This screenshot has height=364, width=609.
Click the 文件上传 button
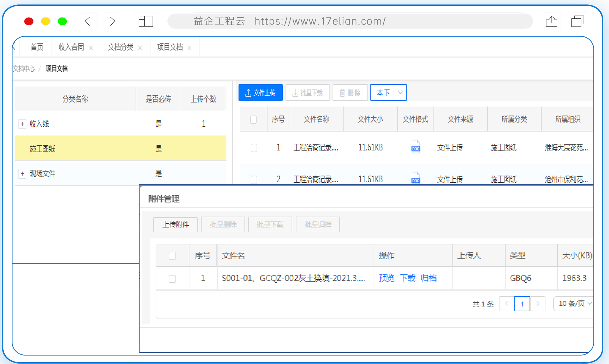tap(261, 92)
